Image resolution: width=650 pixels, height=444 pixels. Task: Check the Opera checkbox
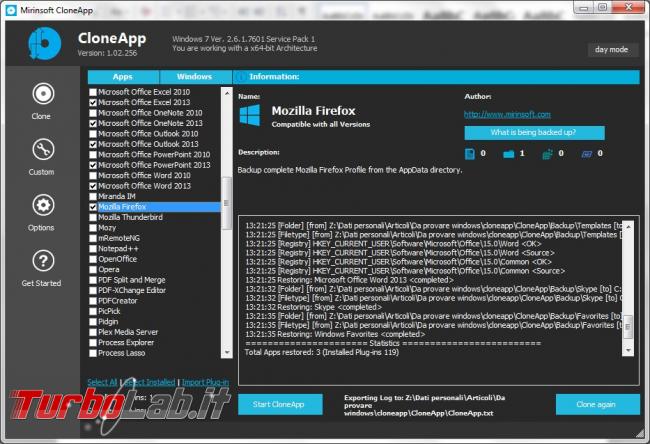[x=93, y=269]
